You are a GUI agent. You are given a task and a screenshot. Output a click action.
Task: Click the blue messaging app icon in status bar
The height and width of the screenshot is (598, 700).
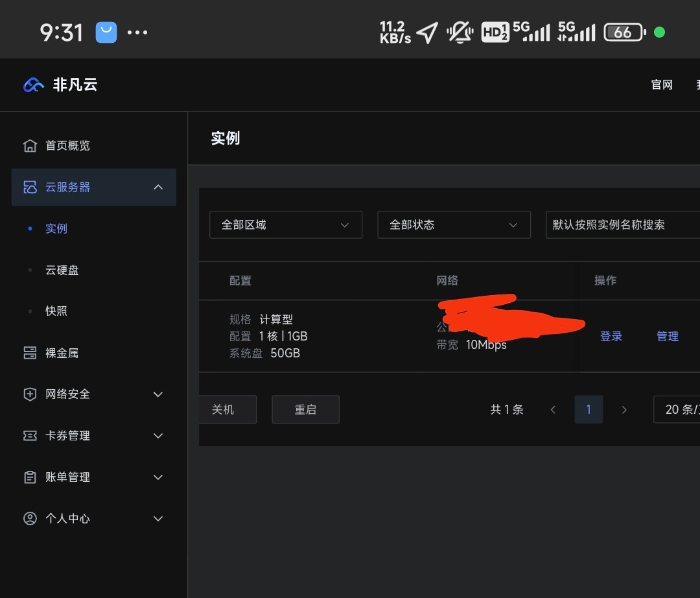pos(106,31)
